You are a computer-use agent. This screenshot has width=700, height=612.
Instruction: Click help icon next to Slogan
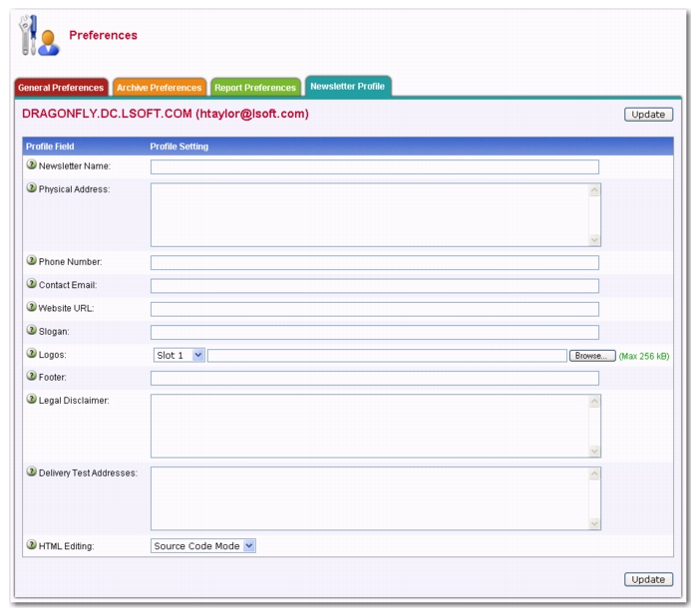point(31,331)
